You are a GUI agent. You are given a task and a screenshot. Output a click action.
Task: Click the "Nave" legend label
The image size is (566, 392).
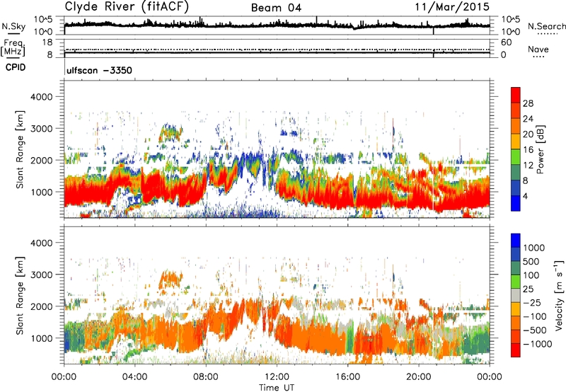coord(538,49)
